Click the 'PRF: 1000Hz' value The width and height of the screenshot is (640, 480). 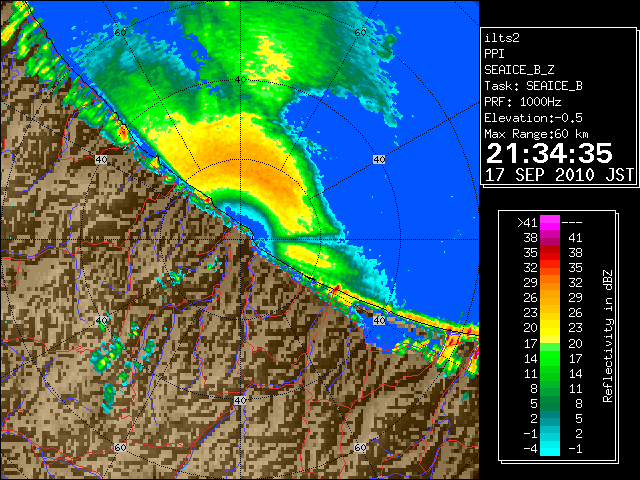coord(523,102)
